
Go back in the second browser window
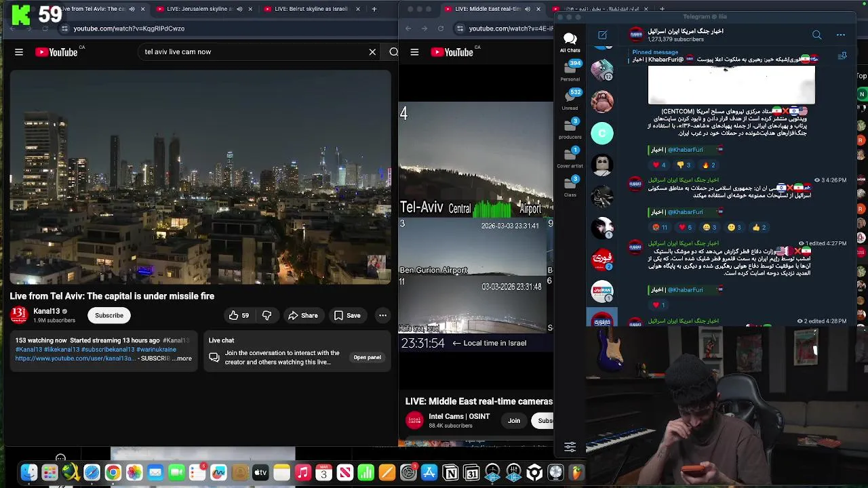(x=408, y=28)
